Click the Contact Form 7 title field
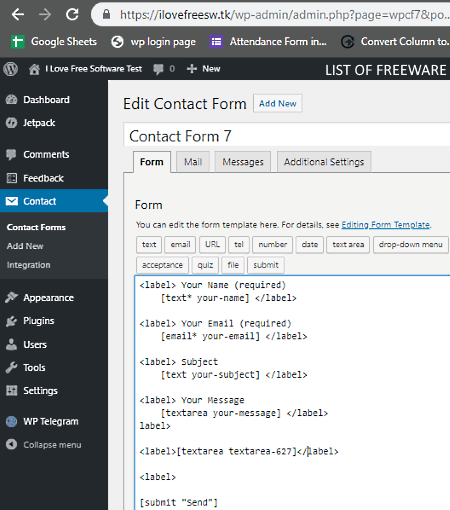 click(x=287, y=136)
